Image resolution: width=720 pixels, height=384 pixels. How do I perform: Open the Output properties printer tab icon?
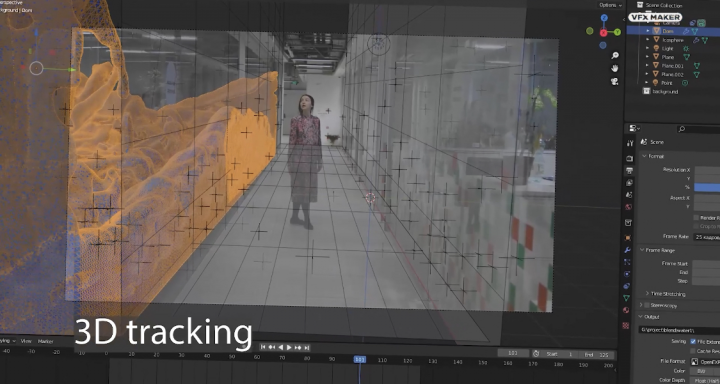(629, 171)
